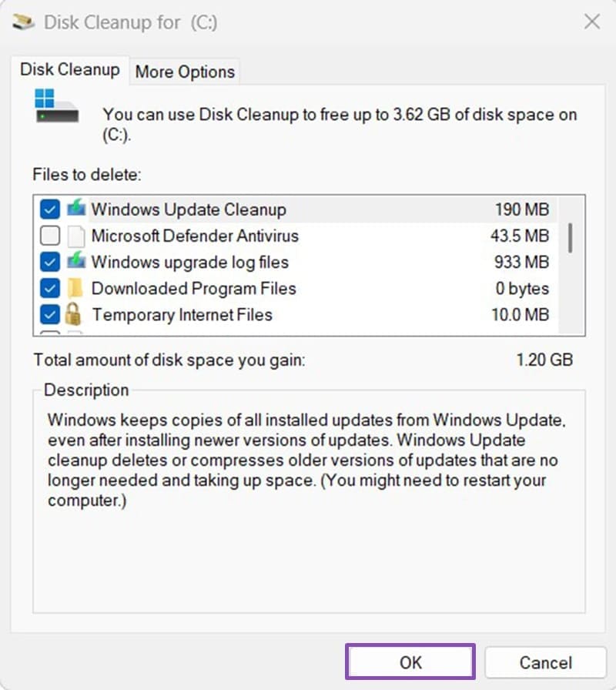Uncheck Windows Update Cleanup

pyautogui.click(x=50, y=209)
